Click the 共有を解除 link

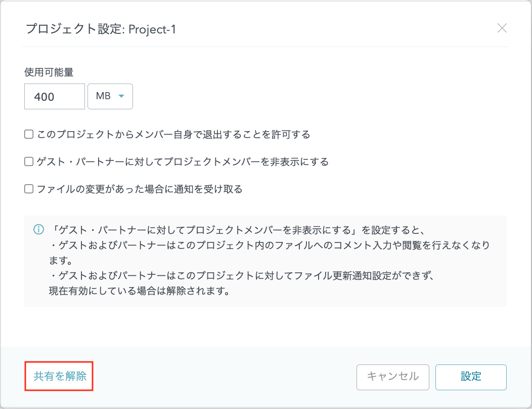60,376
